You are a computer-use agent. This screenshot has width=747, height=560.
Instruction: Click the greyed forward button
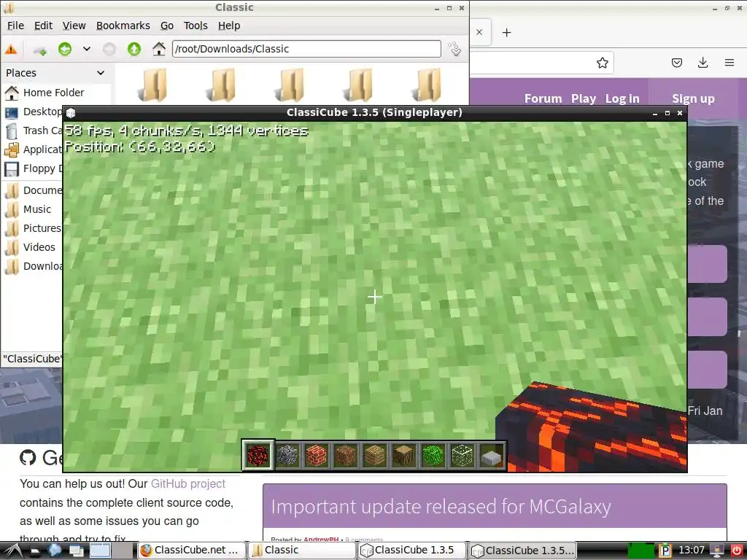click(109, 49)
